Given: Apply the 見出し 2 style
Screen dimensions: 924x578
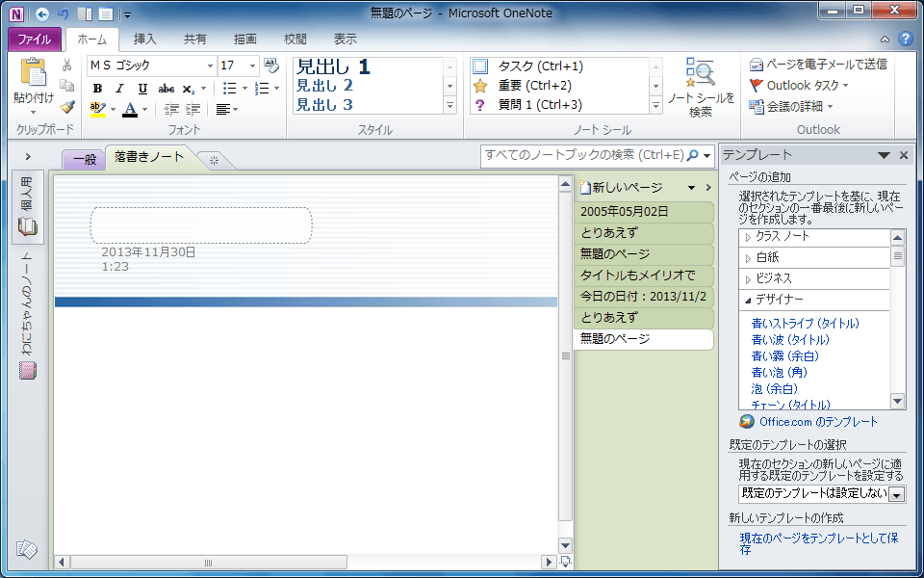Looking at the screenshot, I should coord(324,86).
